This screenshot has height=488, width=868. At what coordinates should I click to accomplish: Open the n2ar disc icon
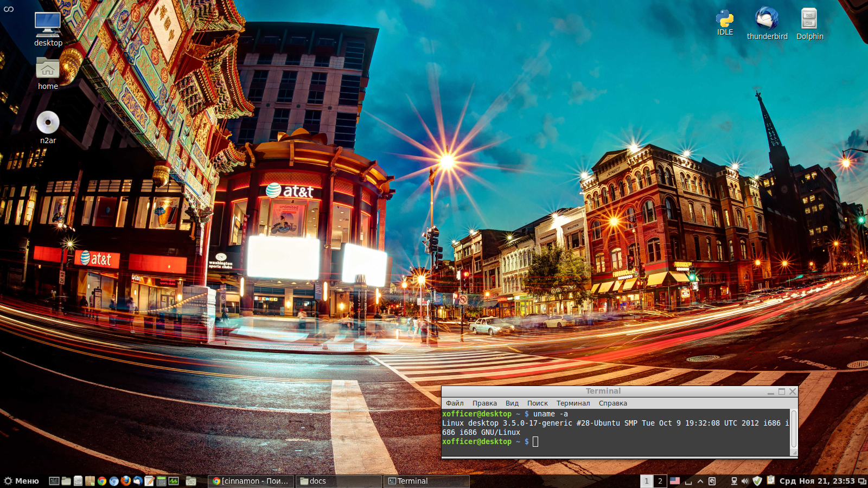pyautogui.click(x=48, y=127)
